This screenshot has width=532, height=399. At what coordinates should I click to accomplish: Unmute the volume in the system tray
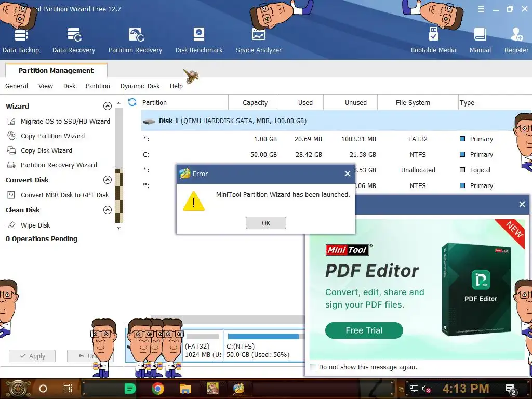click(x=426, y=389)
